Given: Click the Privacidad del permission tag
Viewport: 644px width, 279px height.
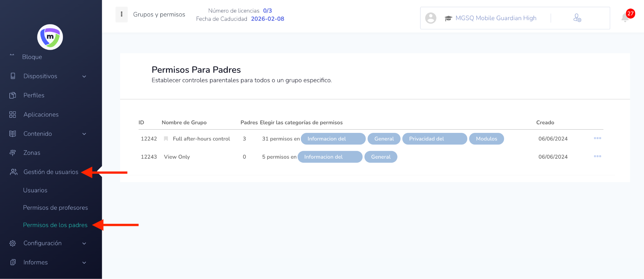Looking at the screenshot, I should tap(434, 139).
